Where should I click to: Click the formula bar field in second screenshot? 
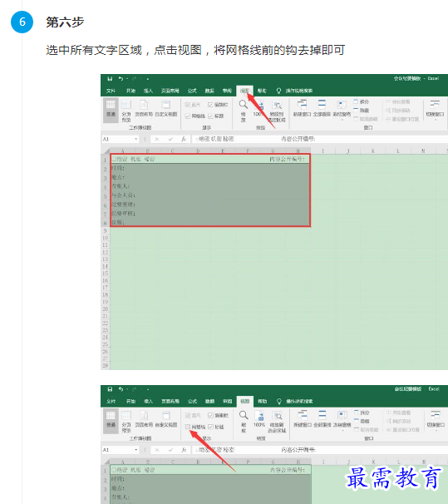pyautogui.click(x=320, y=450)
